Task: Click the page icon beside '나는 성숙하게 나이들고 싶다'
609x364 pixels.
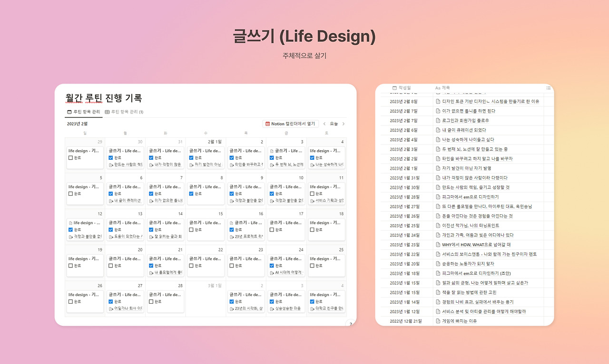Action: pos(438,140)
